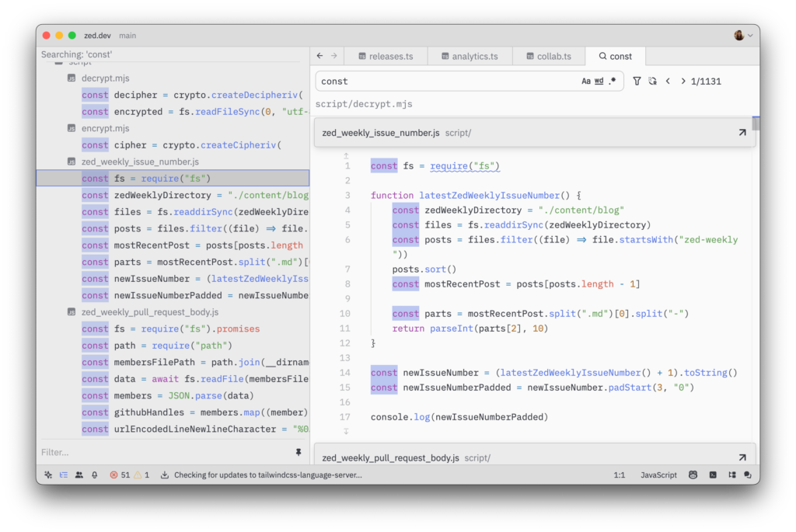Select the 'const encrypted' outline result
This screenshot has height=532, width=796.
[173, 112]
